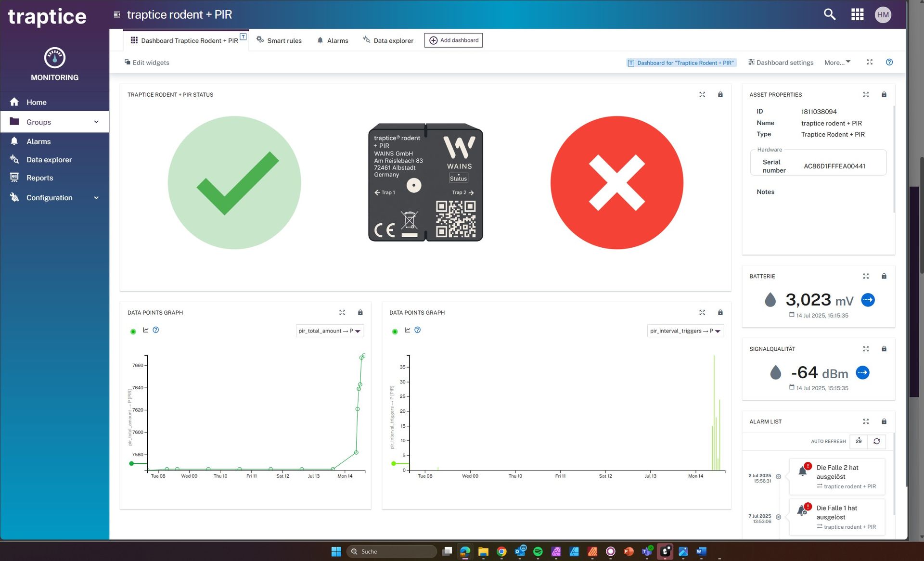Open the pir_total_amount series dropdown
This screenshot has width=924, height=561.
(x=330, y=331)
